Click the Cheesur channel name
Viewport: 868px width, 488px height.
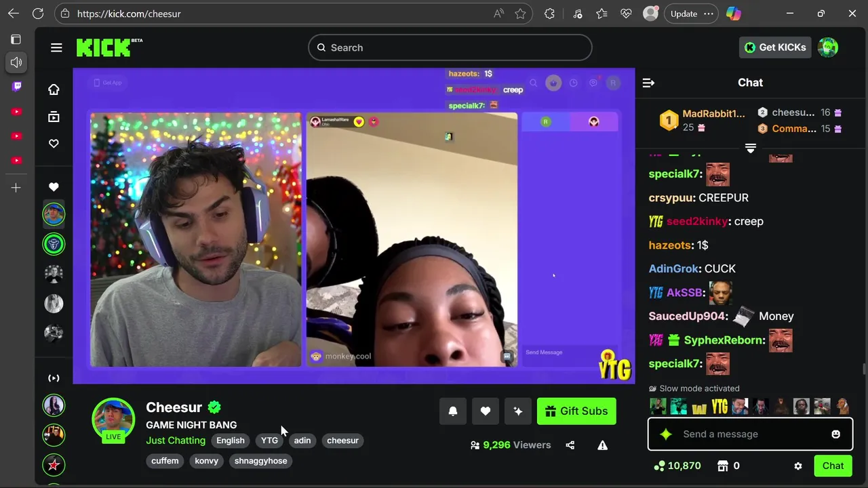pos(174,407)
